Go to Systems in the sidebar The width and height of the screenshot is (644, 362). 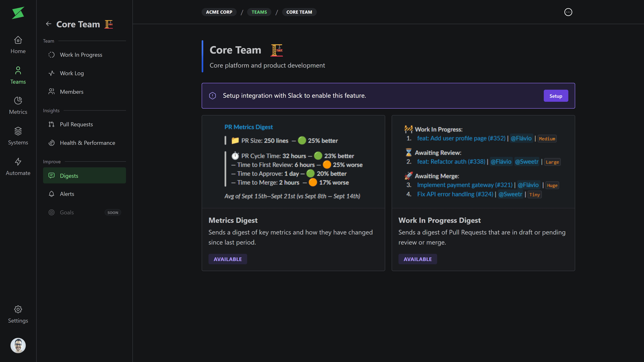(x=18, y=136)
